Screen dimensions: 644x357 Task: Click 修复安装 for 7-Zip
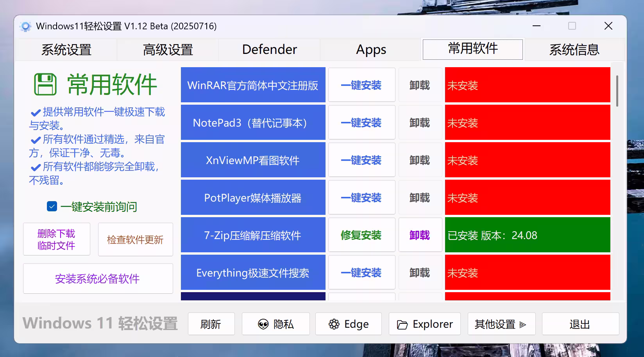click(362, 235)
